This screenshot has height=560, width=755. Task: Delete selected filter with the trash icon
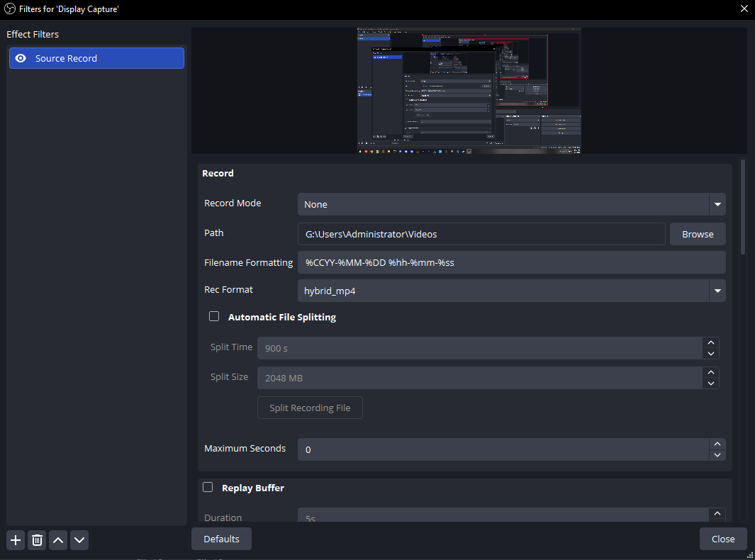[37, 539]
